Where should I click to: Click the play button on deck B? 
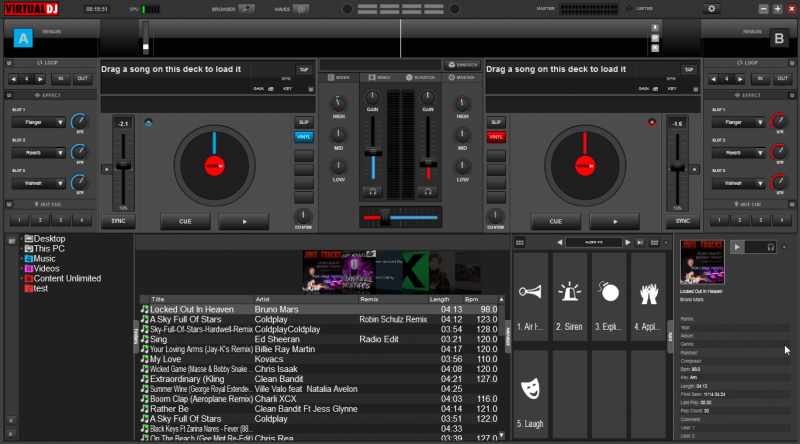click(x=614, y=221)
